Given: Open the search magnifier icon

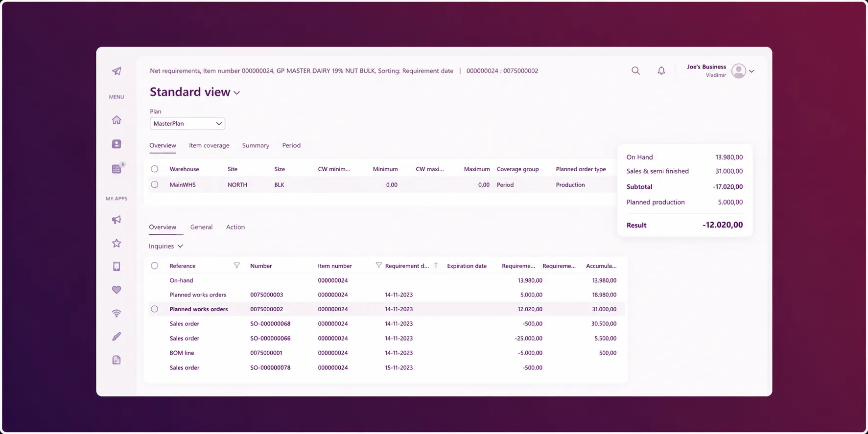Looking at the screenshot, I should pos(635,71).
